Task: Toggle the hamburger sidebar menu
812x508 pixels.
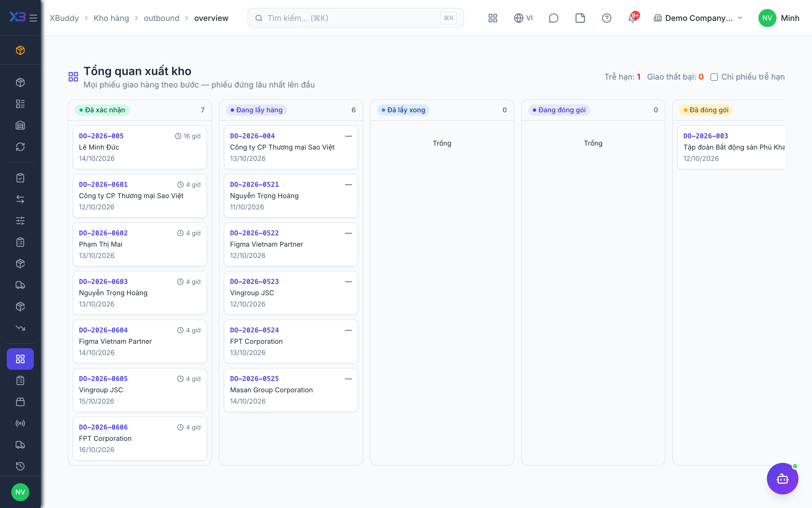Action: point(33,18)
